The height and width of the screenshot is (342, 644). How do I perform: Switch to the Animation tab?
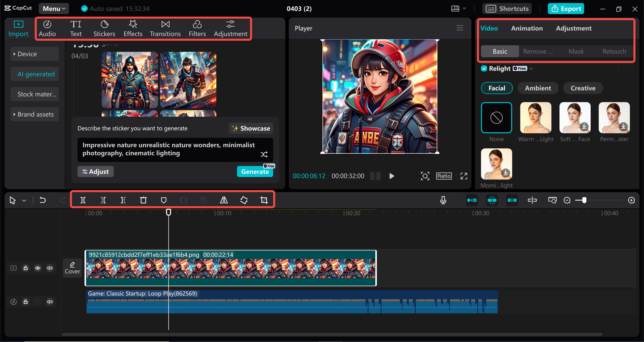point(527,28)
